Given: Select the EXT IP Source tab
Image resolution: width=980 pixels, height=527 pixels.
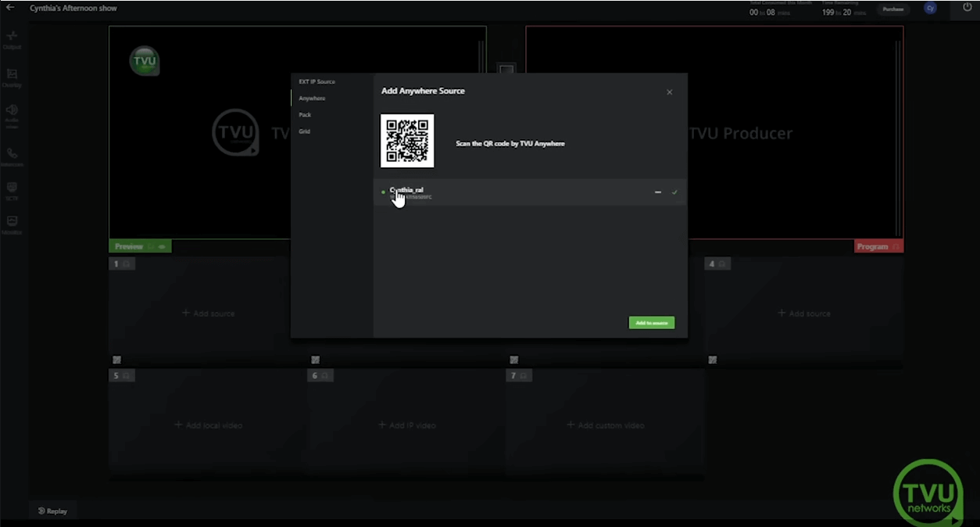Looking at the screenshot, I should pos(317,81).
